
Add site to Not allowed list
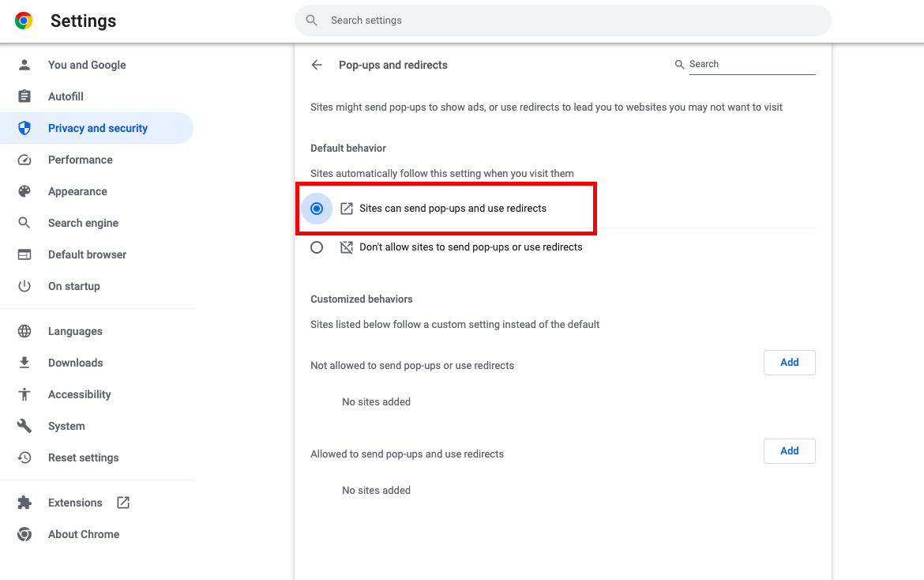(x=789, y=363)
